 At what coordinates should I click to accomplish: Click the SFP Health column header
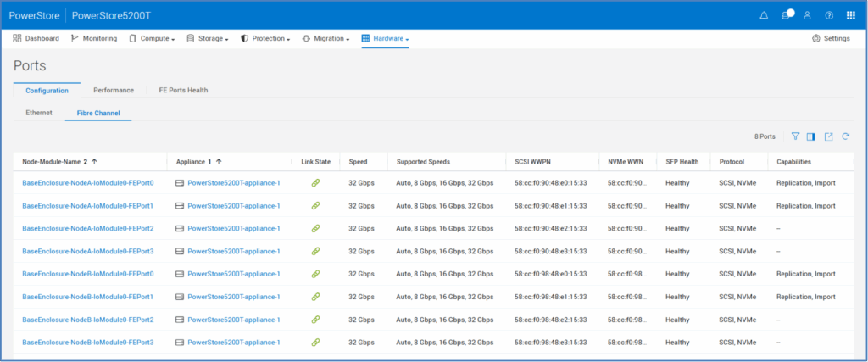pos(682,162)
